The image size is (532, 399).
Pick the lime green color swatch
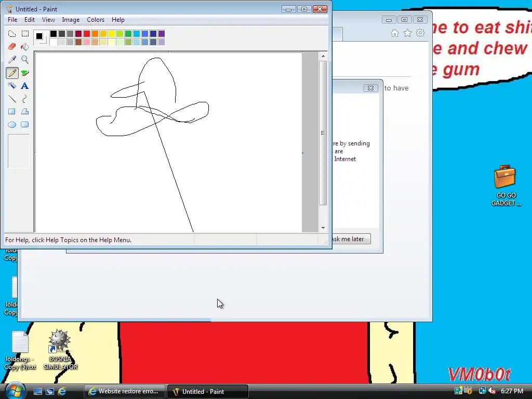(x=120, y=34)
